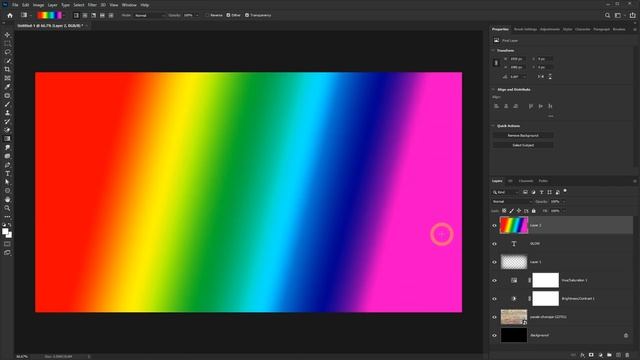Toggle the Reverse checkbox

coord(207,16)
